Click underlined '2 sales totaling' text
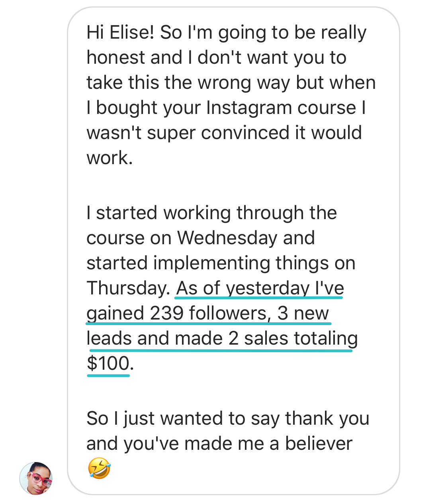This screenshot has height=500, width=448. point(293,338)
